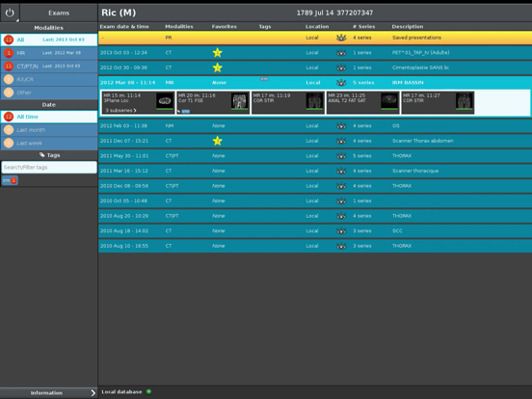The height and width of the screenshot is (399, 532).
Task: Click viewer icon on Saved presentations row
Action: (x=341, y=38)
